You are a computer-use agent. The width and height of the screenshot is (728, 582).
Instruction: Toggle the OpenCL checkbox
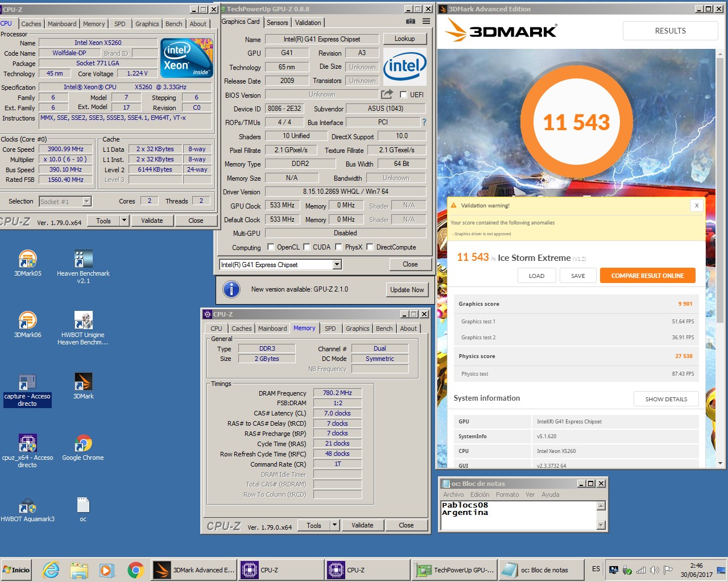[x=270, y=247]
